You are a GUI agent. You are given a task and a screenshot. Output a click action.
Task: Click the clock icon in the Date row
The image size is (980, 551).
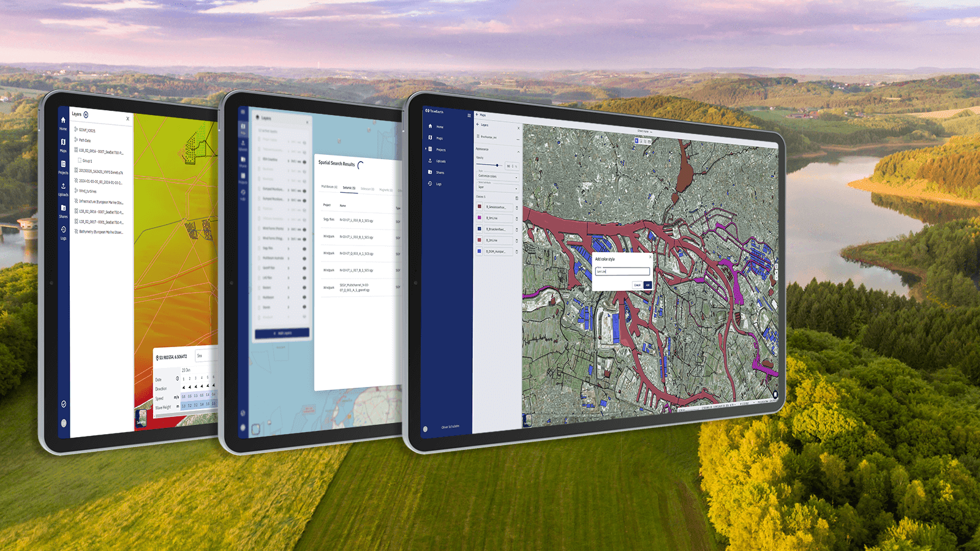point(178,379)
